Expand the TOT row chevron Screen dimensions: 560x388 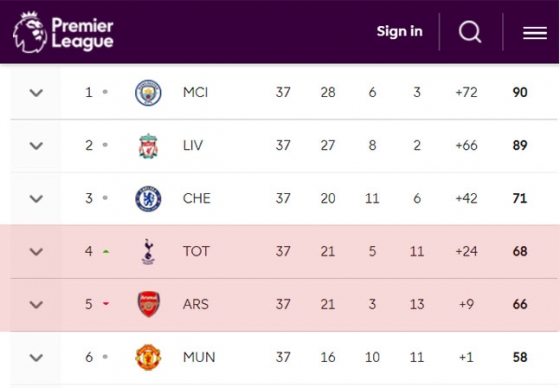click(36, 252)
